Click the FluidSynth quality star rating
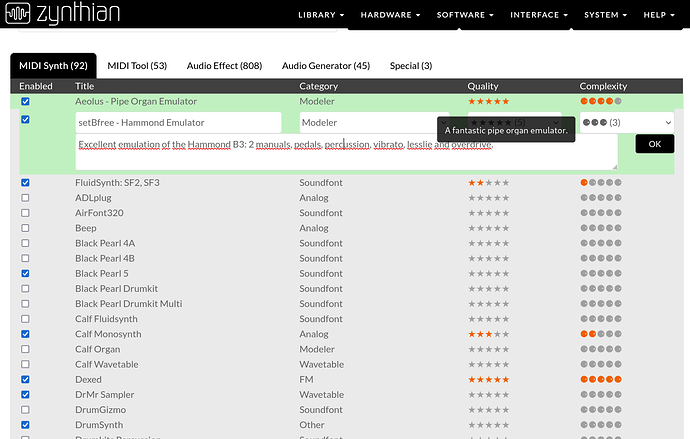The image size is (690, 439). click(x=488, y=183)
